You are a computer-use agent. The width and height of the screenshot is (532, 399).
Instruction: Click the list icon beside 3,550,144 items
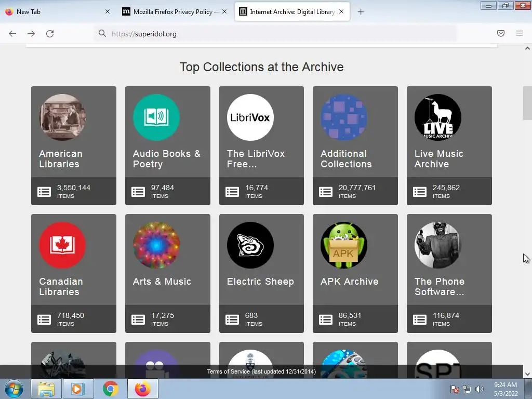[44, 192]
